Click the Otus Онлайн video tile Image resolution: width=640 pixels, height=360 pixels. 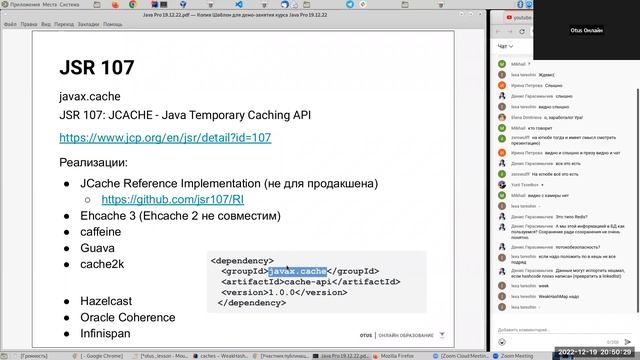(x=587, y=30)
